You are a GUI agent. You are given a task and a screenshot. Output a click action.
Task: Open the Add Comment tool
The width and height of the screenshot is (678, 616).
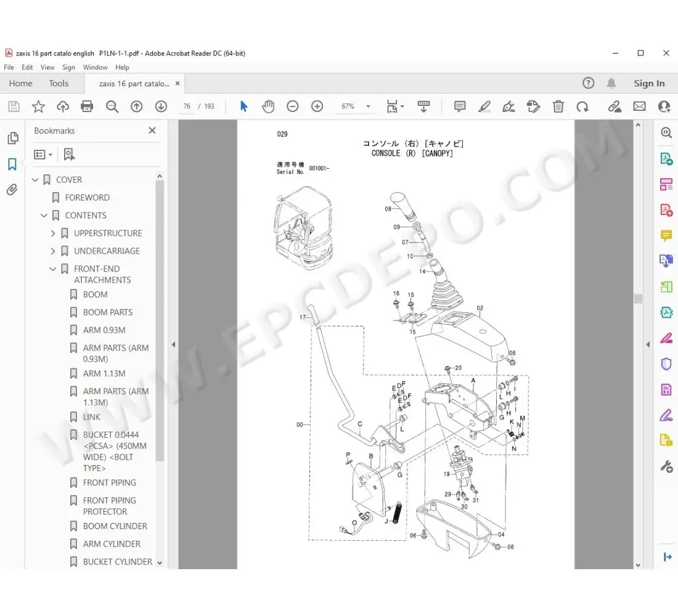point(460,107)
